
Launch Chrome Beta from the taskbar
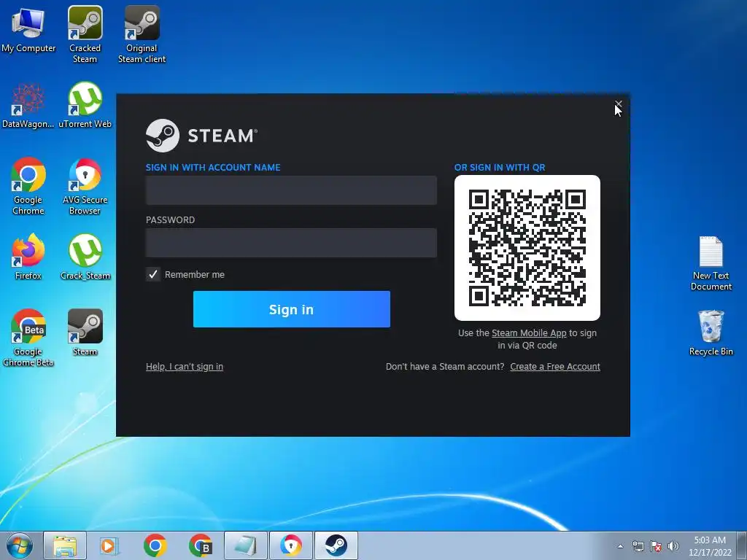[x=200, y=545]
